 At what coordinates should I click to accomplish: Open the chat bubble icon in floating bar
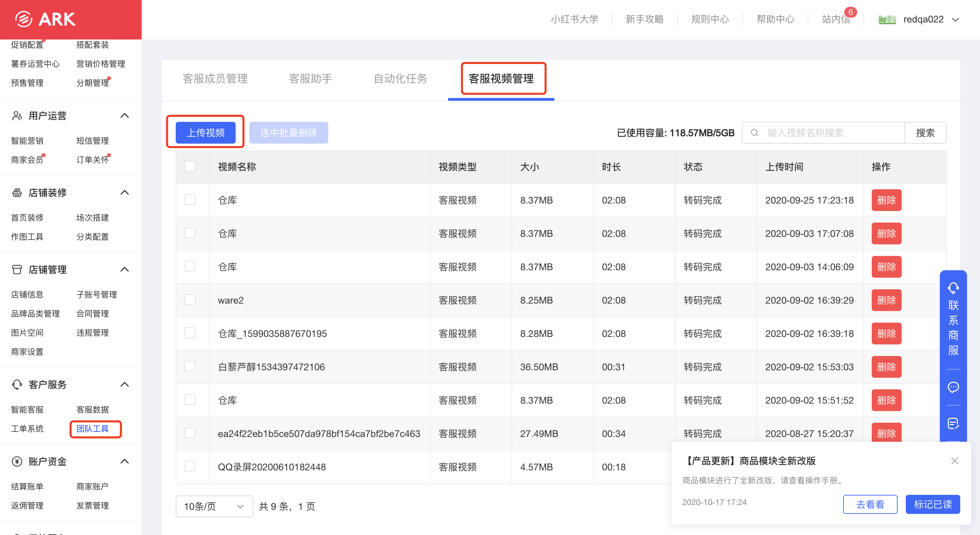(x=953, y=387)
